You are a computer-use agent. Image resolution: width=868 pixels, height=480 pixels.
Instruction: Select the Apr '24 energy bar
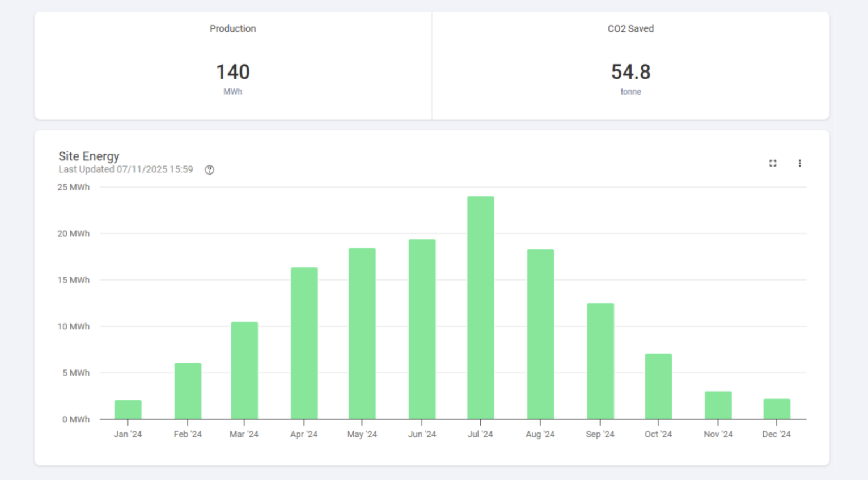click(304, 343)
